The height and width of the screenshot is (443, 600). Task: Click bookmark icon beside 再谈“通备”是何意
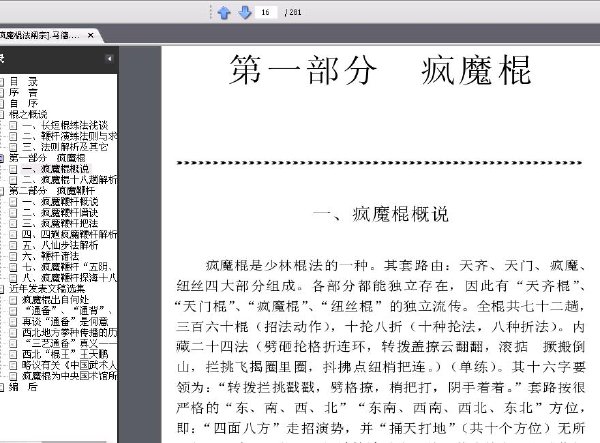pos(13,322)
